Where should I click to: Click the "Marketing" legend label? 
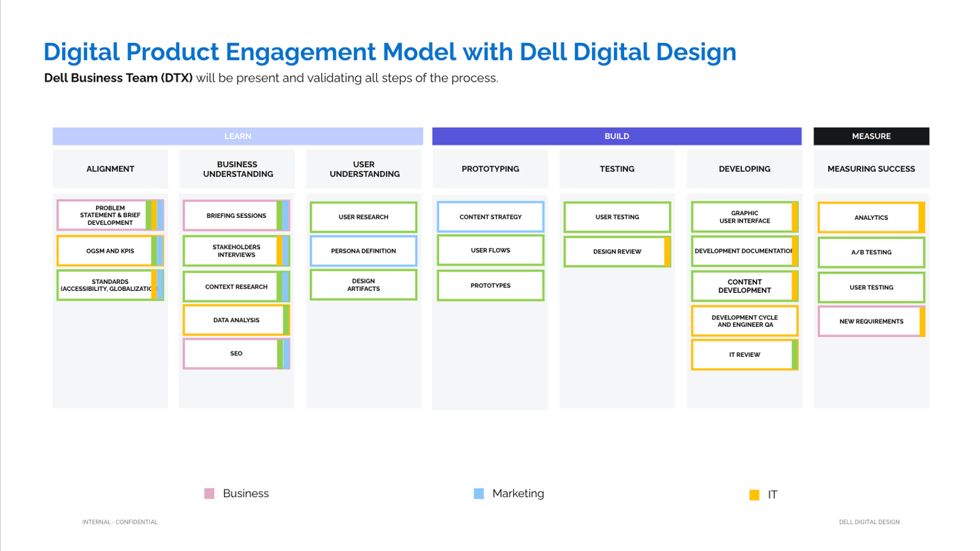[x=518, y=493]
